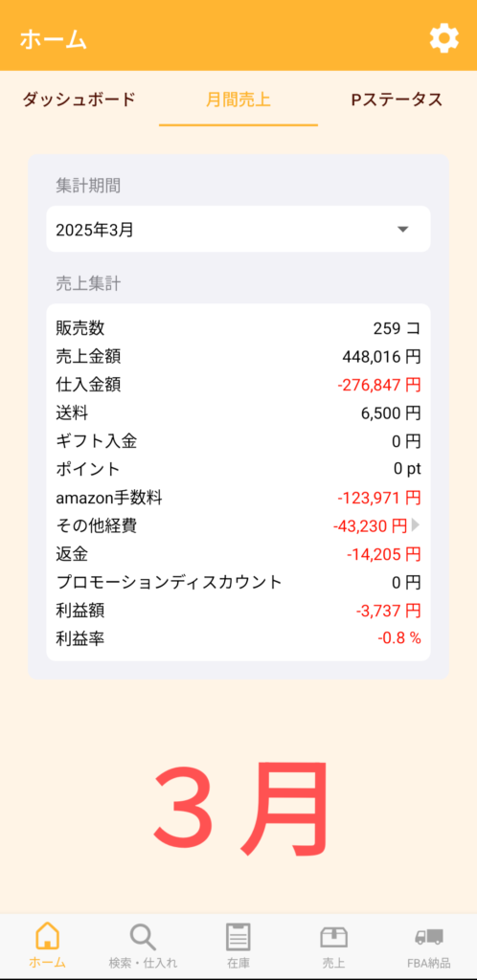This screenshot has width=477, height=980.
Task: Tap the その他経費 -43,230 円 amount
Action: tap(370, 525)
